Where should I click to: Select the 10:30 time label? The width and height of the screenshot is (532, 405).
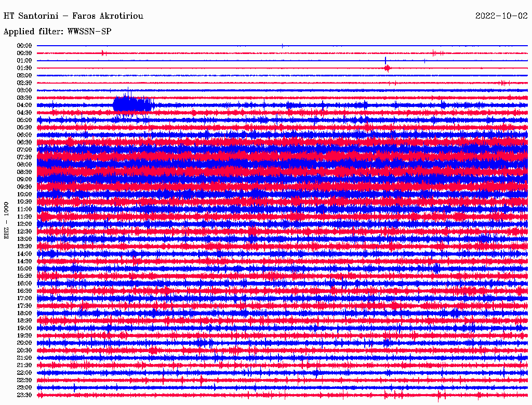(x=24, y=202)
